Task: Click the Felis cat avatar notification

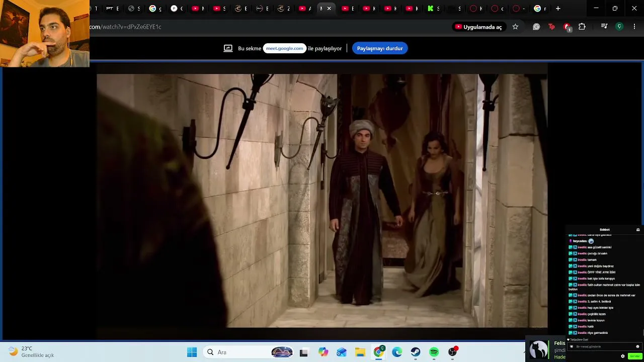Action: [x=538, y=350]
